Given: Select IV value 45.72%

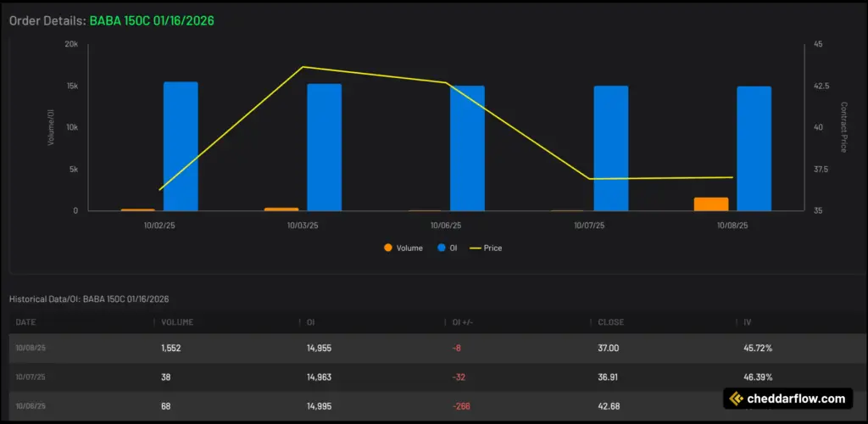Looking at the screenshot, I should 758,349.
